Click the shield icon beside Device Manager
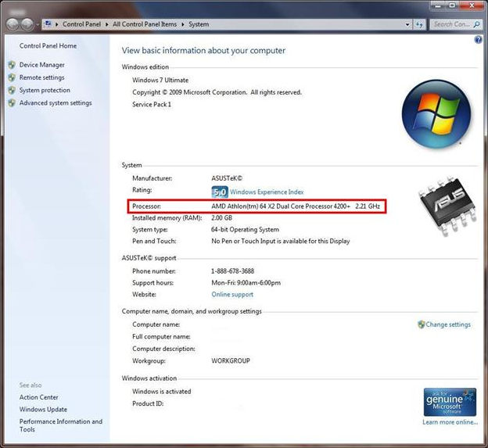488x448 pixels. [x=12, y=65]
